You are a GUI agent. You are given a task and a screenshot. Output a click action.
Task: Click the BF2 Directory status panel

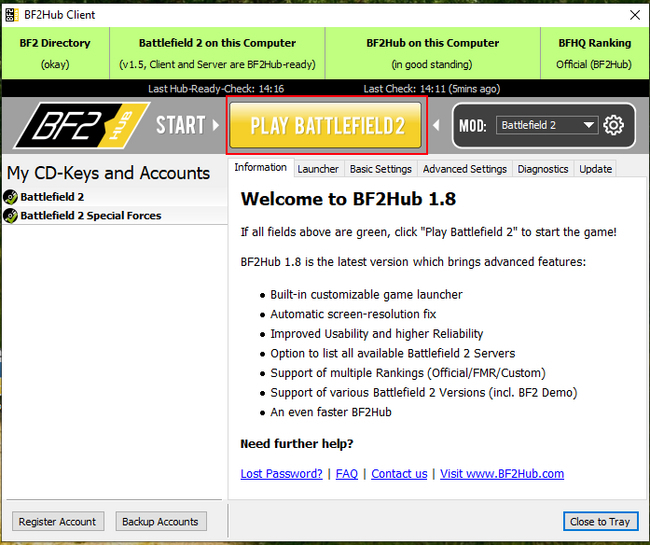[x=55, y=53]
